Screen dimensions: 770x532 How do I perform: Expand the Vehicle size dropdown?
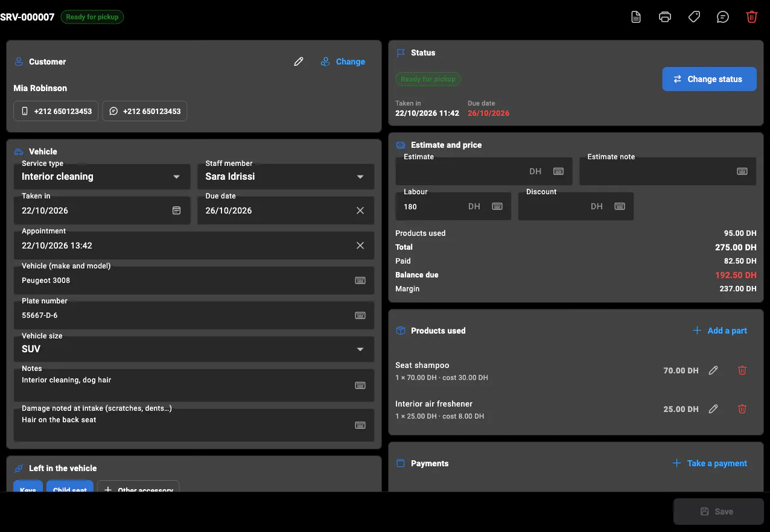pyautogui.click(x=194, y=349)
